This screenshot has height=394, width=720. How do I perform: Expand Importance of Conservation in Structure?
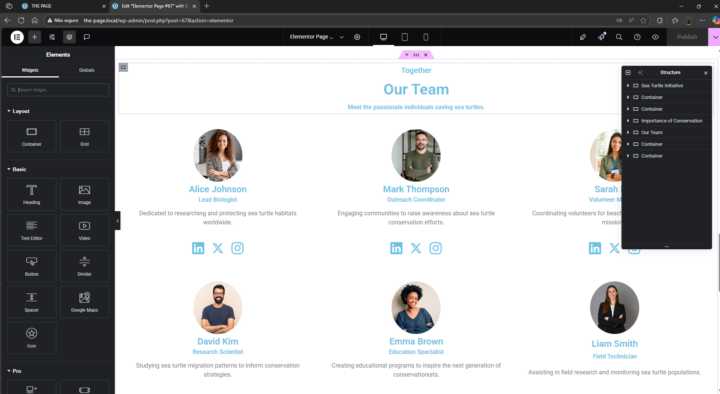628,121
